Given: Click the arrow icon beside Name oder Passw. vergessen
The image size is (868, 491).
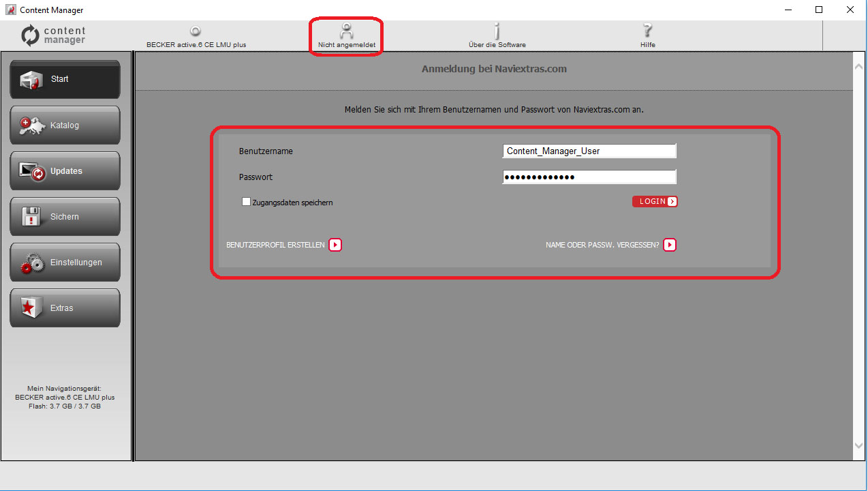Looking at the screenshot, I should pos(670,245).
